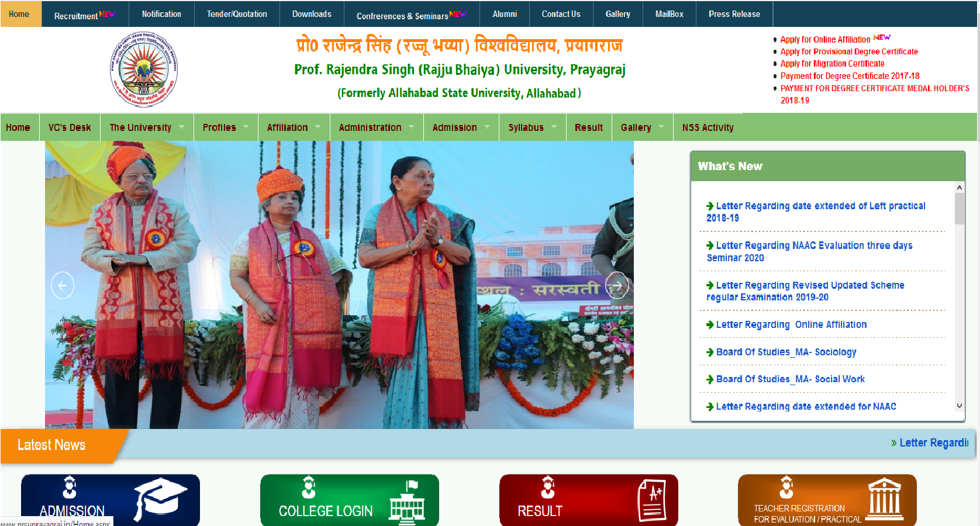Image resolution: width=980 pixels, height=526 pixels.
Task: Click the What's New scrollbar thumb
Action: (x=959, y=209)
